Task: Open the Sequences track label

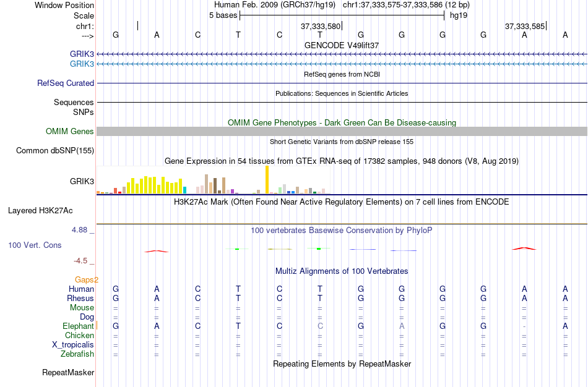Action: tap(74, 102)
